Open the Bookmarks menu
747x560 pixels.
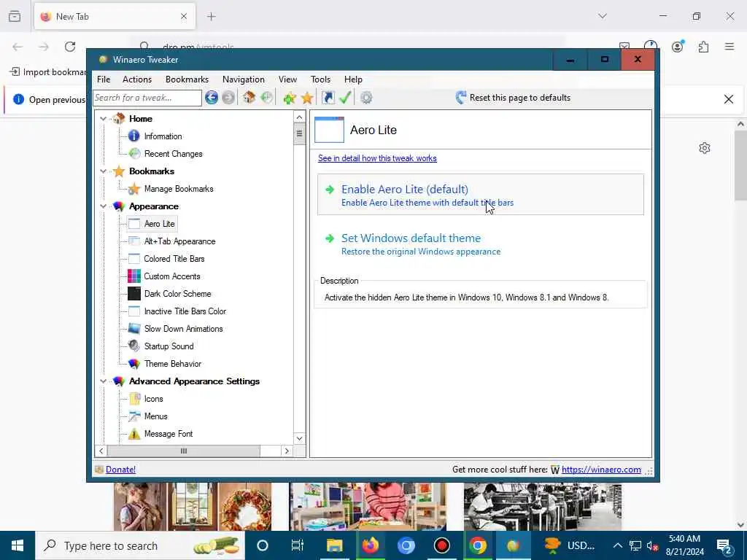187,79
